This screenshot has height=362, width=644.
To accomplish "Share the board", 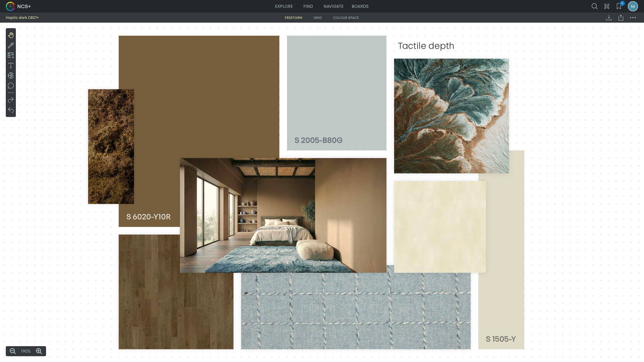I will click(x=621, y=18).
